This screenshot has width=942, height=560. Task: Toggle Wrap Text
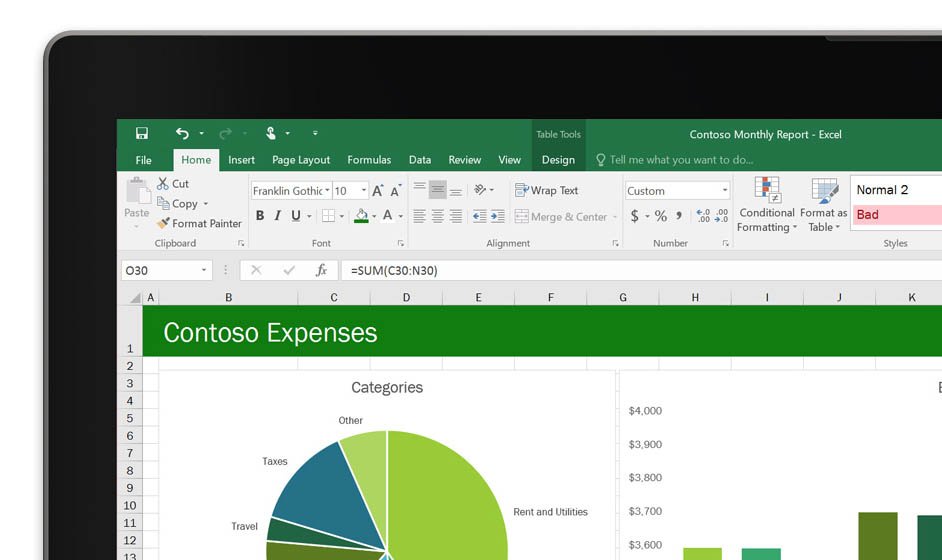click(x=546, y=190)
